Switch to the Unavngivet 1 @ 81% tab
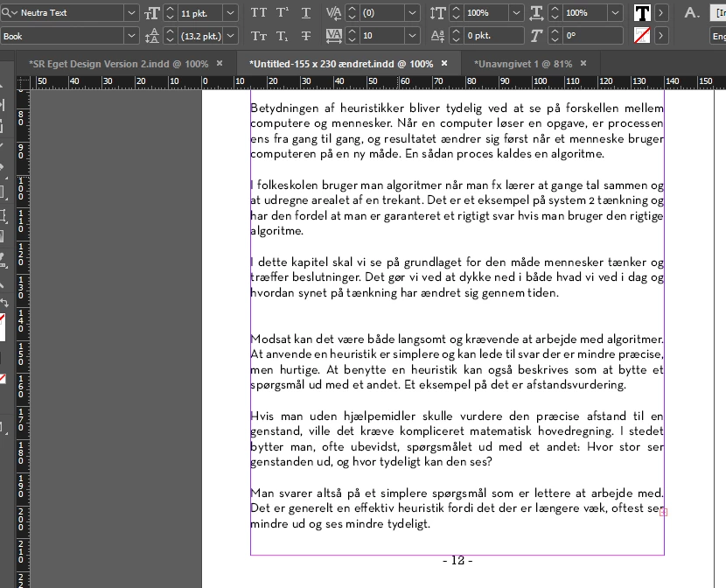 pos(523,64)
